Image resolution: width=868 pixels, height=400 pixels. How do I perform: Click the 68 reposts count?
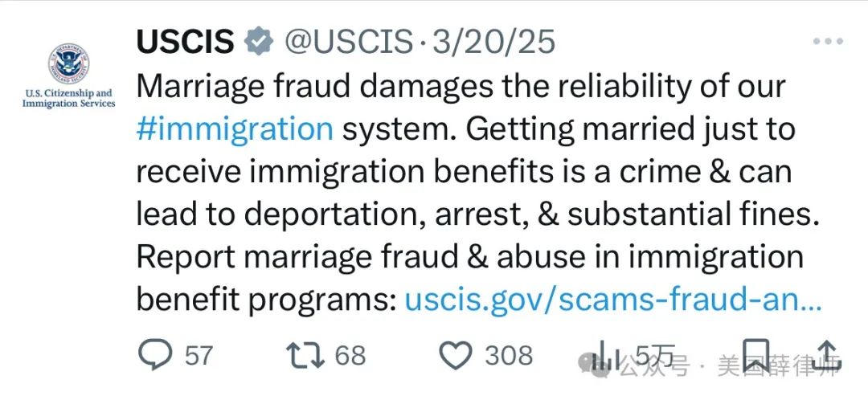[350, 355]
